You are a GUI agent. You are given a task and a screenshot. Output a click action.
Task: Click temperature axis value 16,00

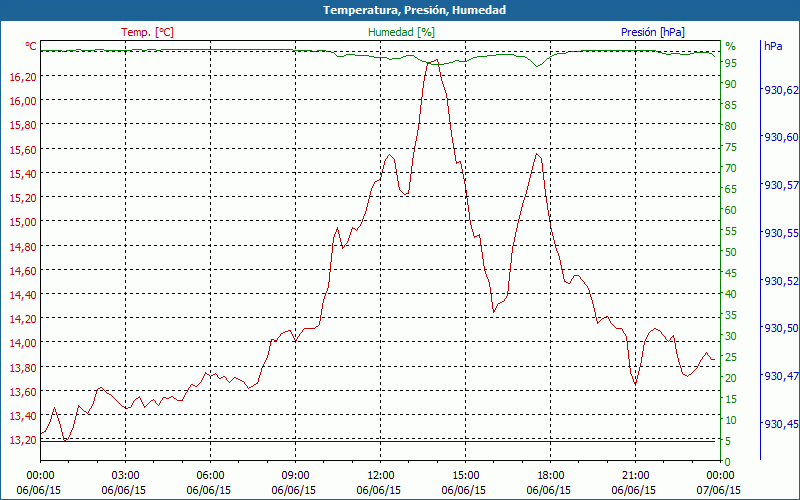[23, 101]
